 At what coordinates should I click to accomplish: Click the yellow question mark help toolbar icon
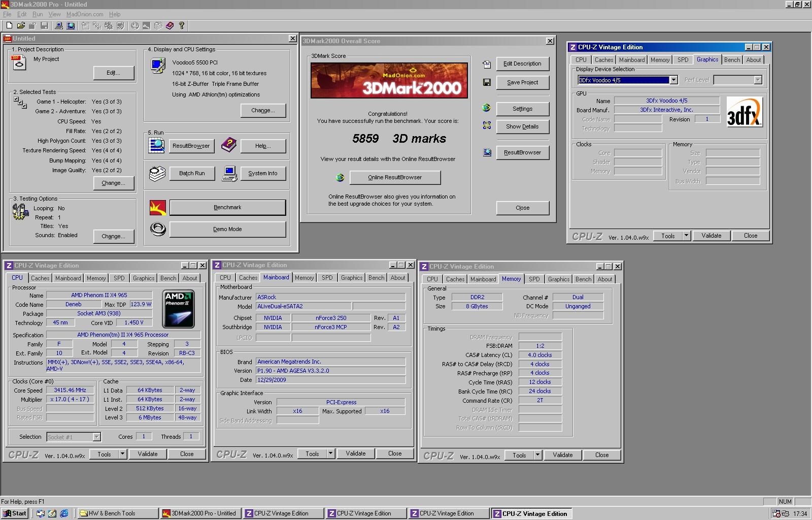[x=182, y=25]
